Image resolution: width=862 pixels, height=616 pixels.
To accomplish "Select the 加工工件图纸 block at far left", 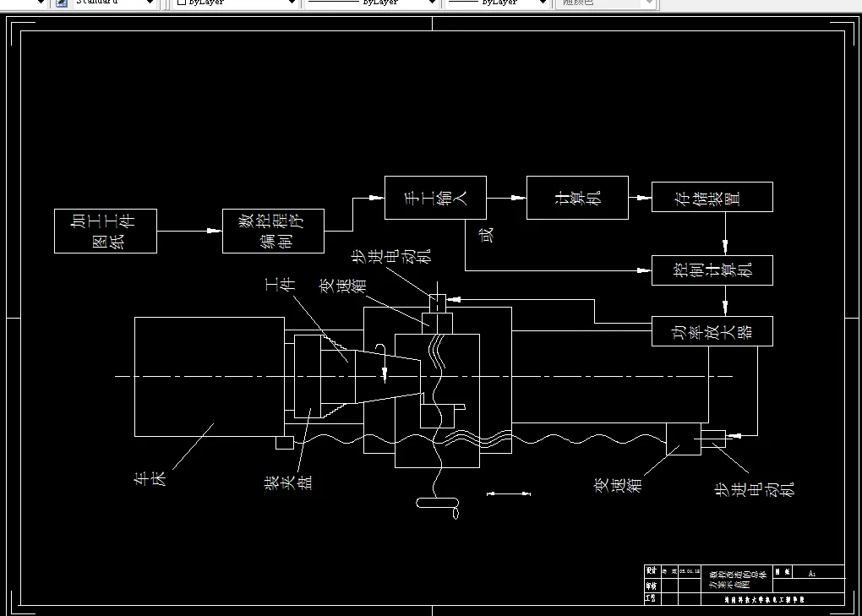I will coord(106,230).
